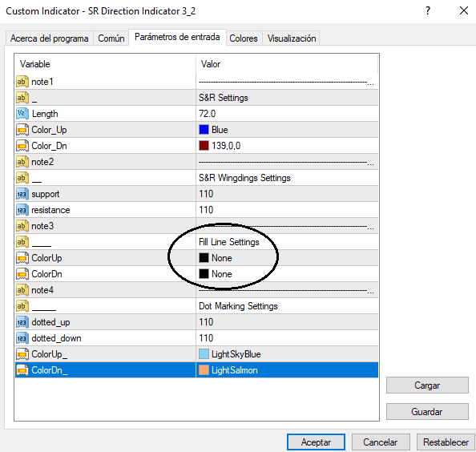Image resolution: width=476 pixels, height=452 pixels.
Task: Click the Blue color swatch for Color_Up
Action: pos(204,130)
